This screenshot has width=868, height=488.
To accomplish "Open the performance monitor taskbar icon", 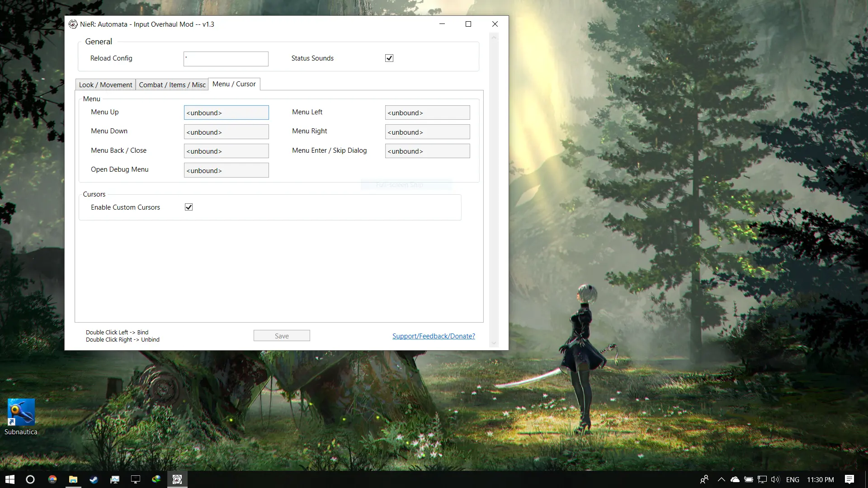I will pyautogui.click(x=115, y=479).
